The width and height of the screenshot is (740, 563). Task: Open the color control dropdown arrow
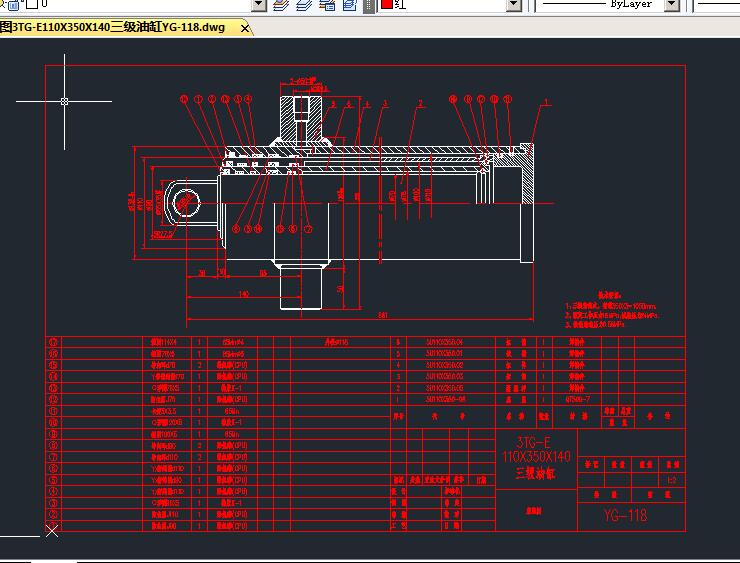pos(513,5)
